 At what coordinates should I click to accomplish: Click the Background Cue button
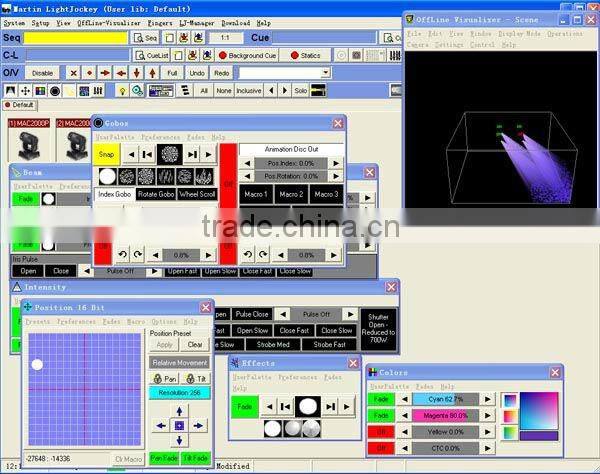[x=243, y=55]
